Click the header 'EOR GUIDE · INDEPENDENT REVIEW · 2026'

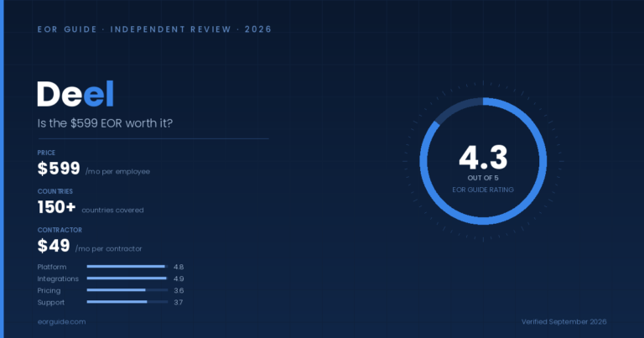tap(154, 29)
